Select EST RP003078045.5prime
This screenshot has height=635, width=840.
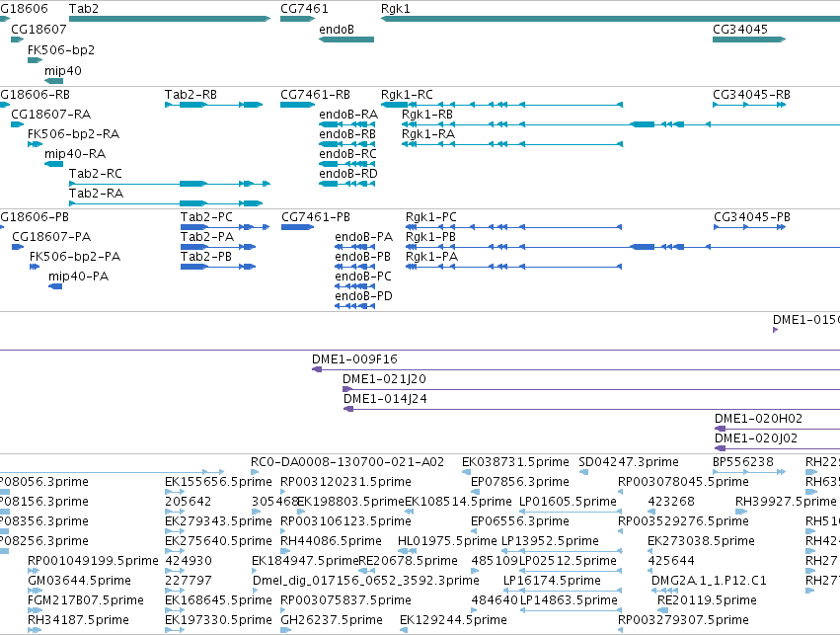pyautogui.click(x=683, y=482)
